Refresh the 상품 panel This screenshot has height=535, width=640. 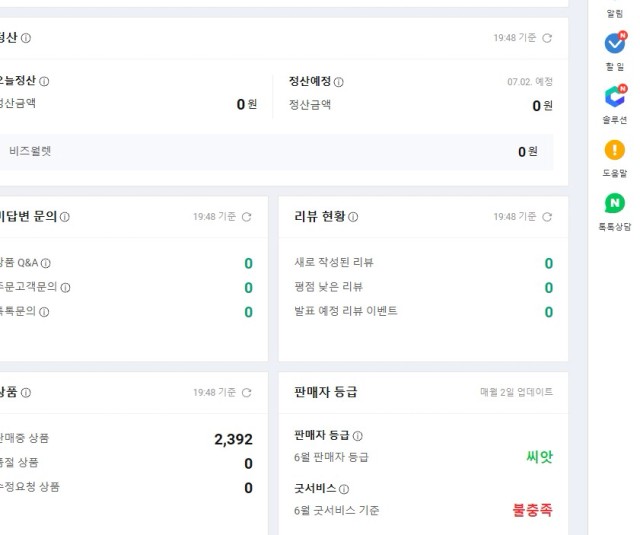247,393
